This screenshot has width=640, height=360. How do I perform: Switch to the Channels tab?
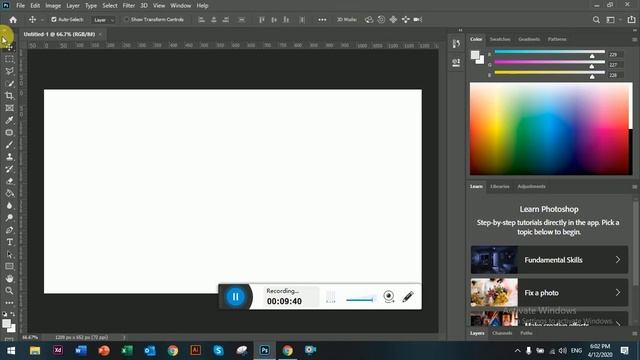502,333
